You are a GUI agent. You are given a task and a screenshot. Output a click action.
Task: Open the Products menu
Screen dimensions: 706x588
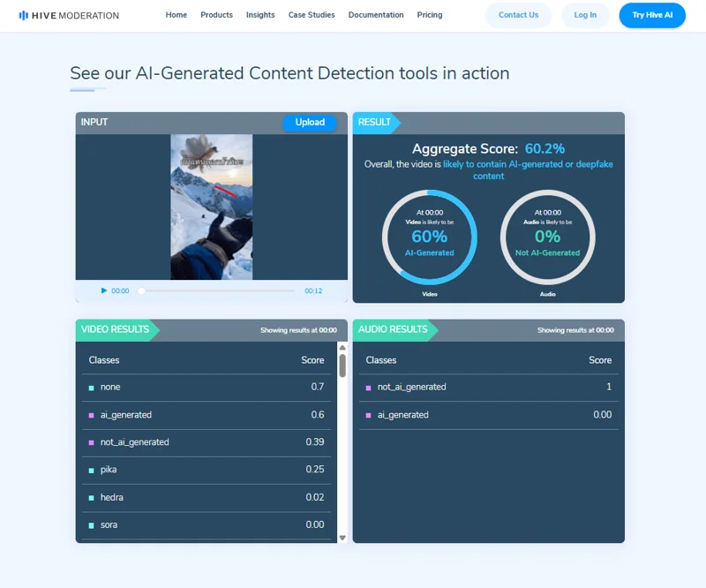(x=216, y=15)
